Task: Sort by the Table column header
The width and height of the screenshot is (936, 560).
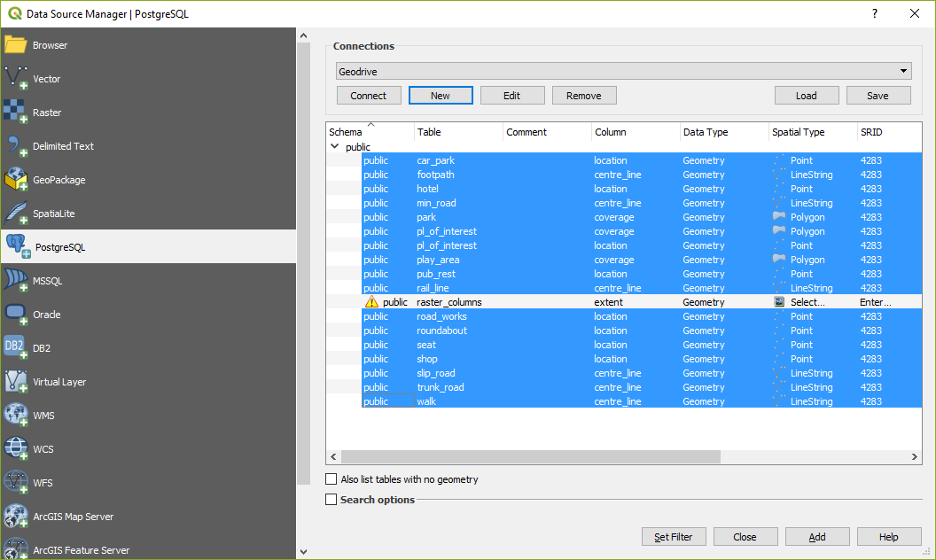Action: (458, 132)
